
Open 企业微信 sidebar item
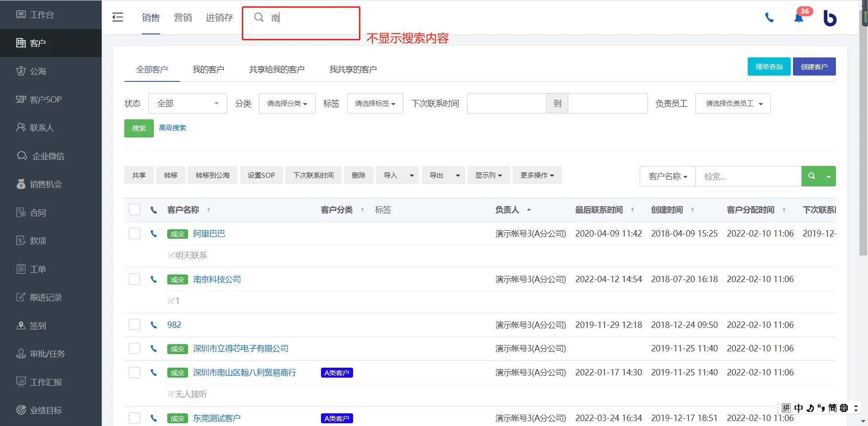click(x=51, y=156)
